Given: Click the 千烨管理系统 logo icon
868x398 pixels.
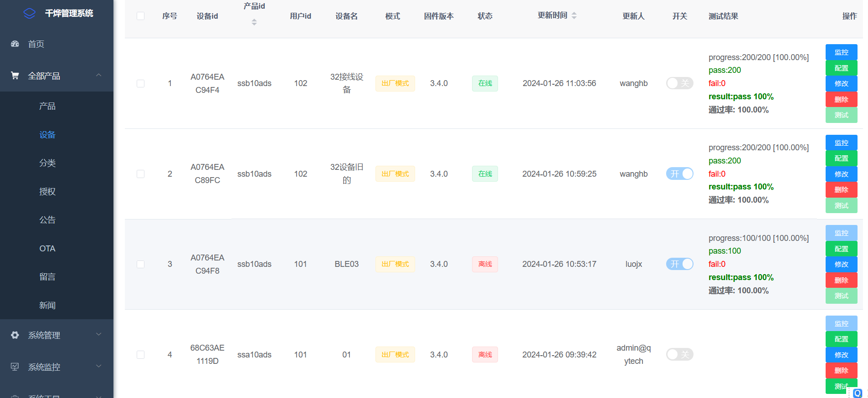Looking at the screenshot, I should (30, 13).
